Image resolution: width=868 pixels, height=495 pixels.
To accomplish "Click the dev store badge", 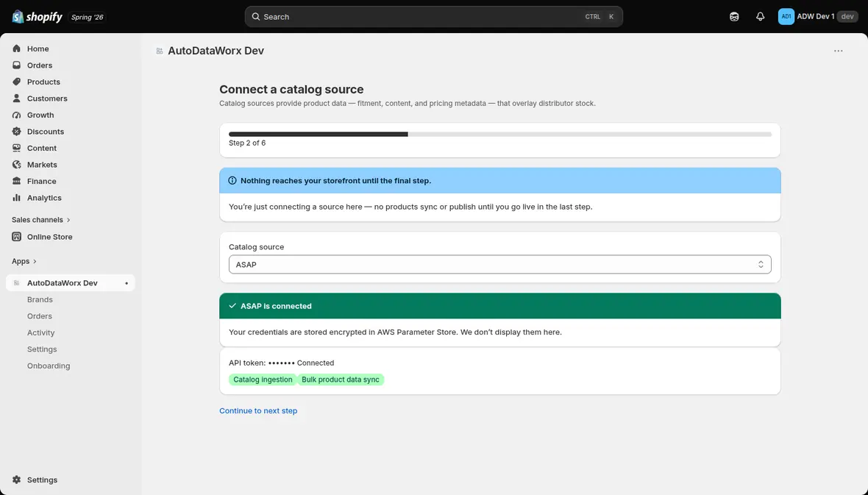I will (847, 17).
